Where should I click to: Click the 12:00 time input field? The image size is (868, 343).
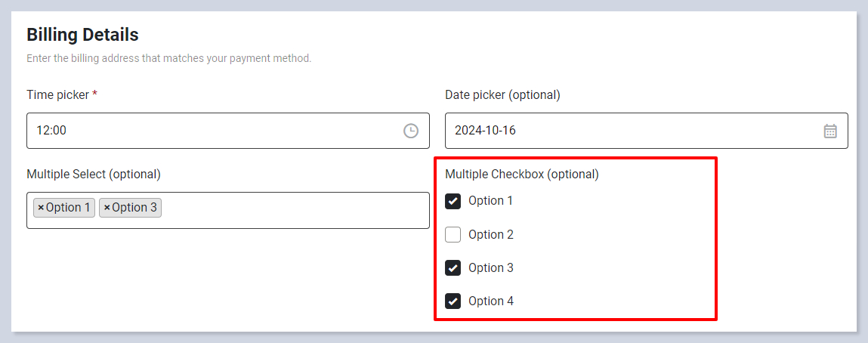[x=212, y=131]
